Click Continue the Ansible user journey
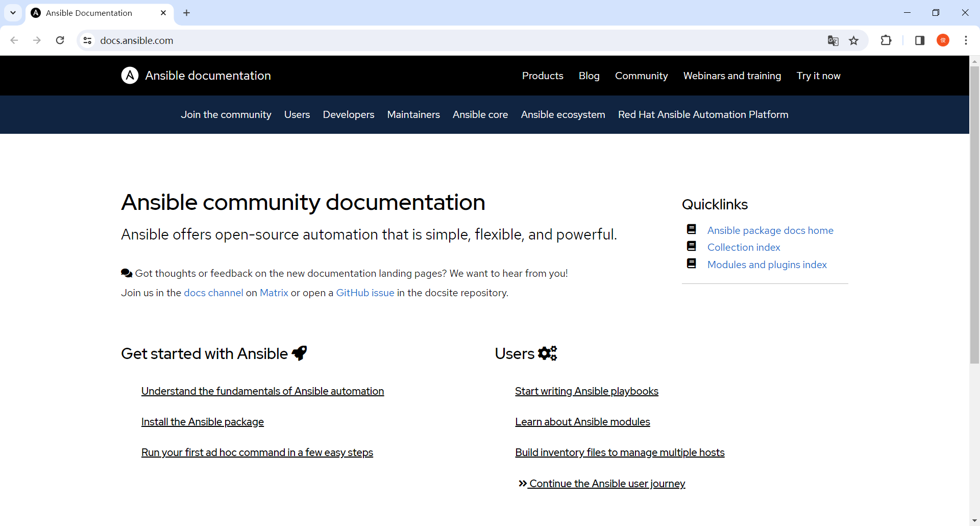Screen dimensions: 980x526 click(602, 484)
